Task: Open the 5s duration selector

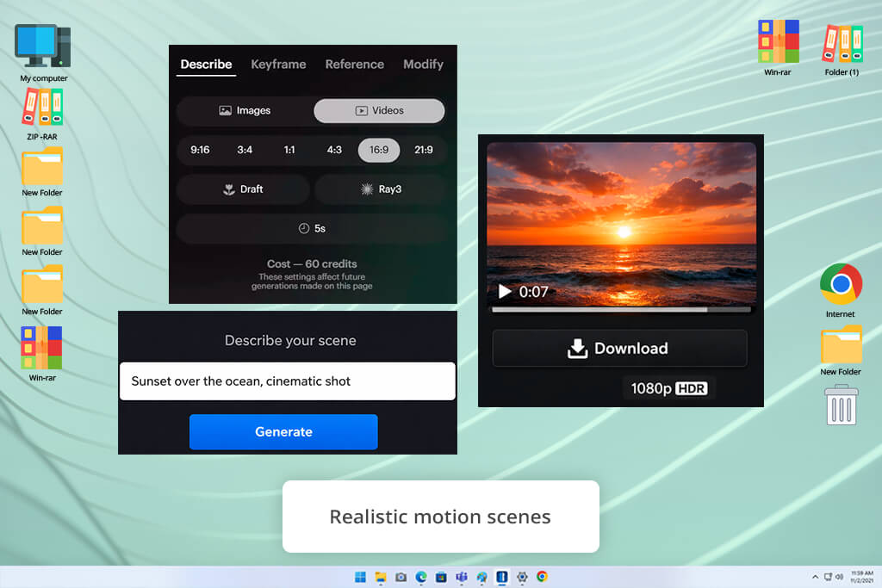Action: pos(312,228)
